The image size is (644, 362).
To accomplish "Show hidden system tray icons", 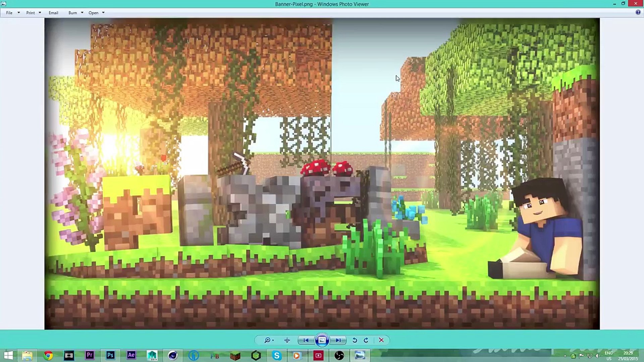I will point(565,356).
